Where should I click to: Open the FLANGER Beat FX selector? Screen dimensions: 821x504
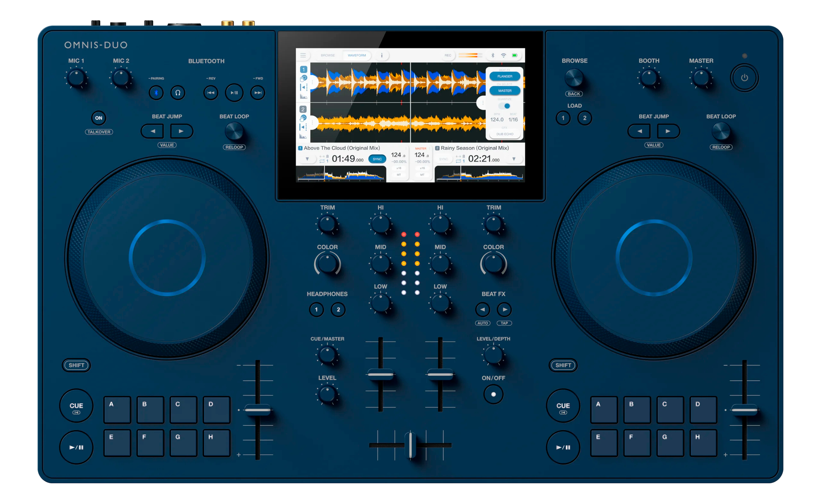(505, 76)
